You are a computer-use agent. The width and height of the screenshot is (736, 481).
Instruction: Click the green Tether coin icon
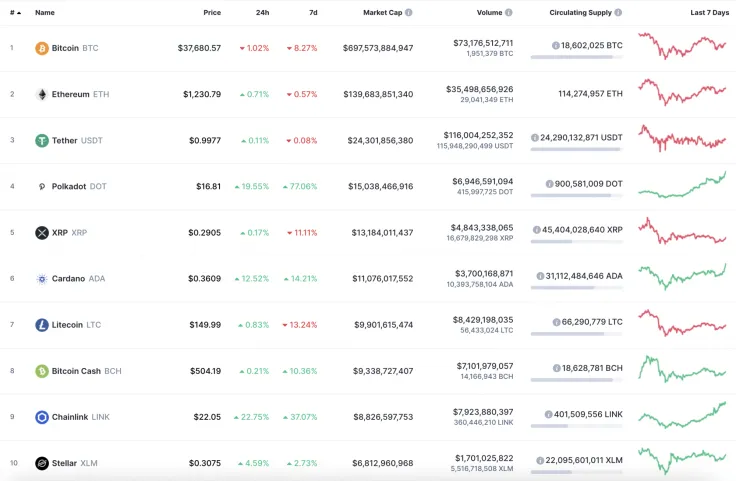(x=42, y=141)
